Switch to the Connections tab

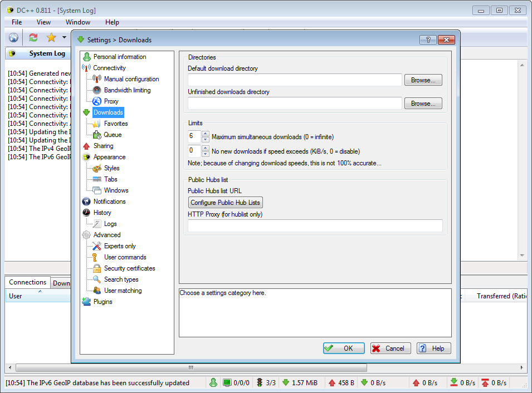point(27,282)
